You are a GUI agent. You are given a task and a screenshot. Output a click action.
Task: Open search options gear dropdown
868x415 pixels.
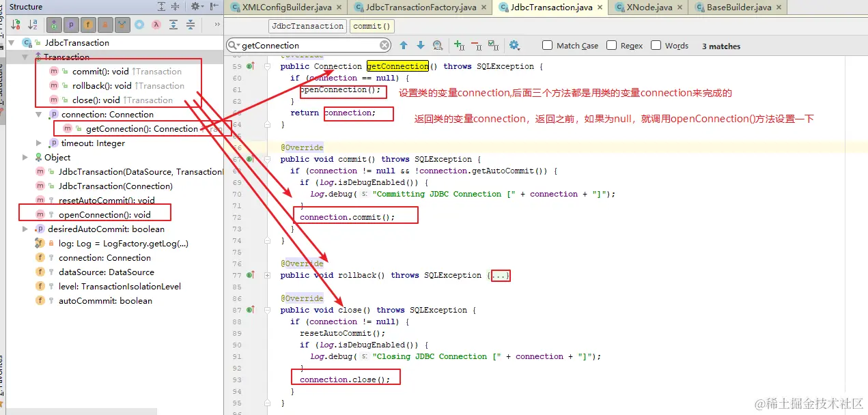point(514,46)
